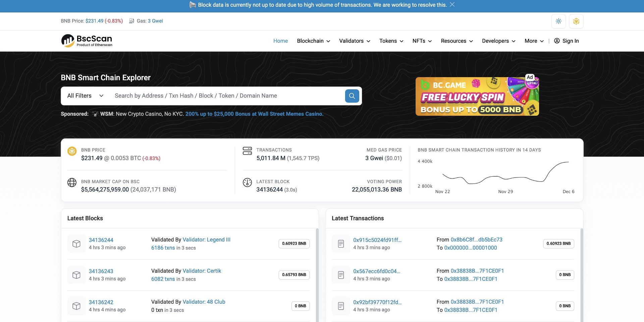Open the BC.GAME Free Lucky Spin ad
The image size is (644, 322).
coord(477,97)
